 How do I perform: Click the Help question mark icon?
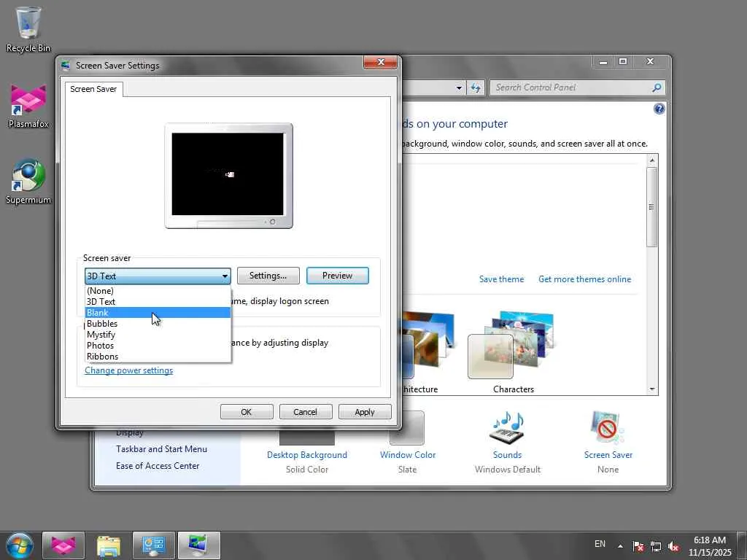(659, 109)
